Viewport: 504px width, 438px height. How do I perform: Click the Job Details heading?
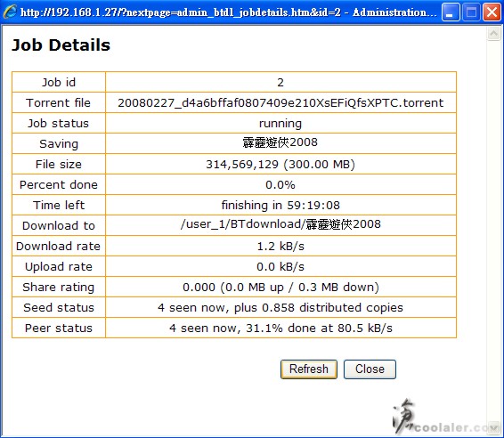coord(61,45)
